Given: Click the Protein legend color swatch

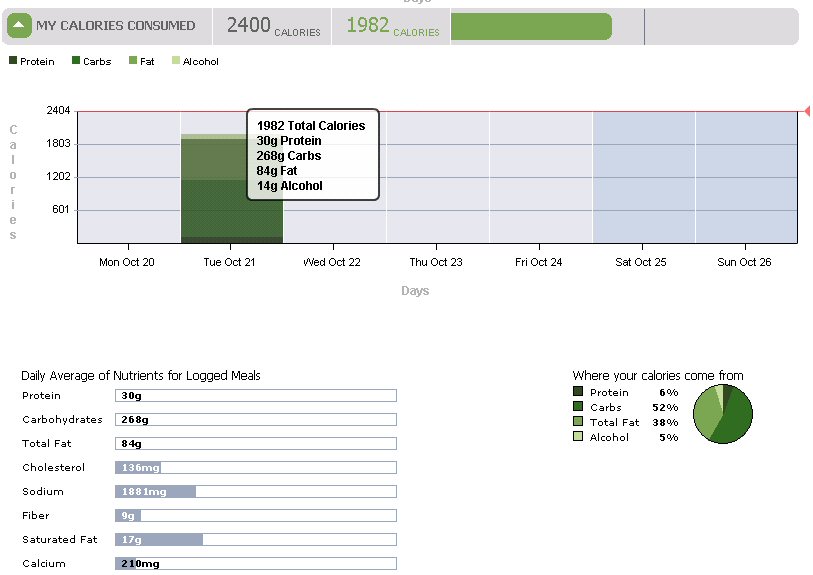Looking at the screenshot, I should pyautogui.click(x=13, y=61).
